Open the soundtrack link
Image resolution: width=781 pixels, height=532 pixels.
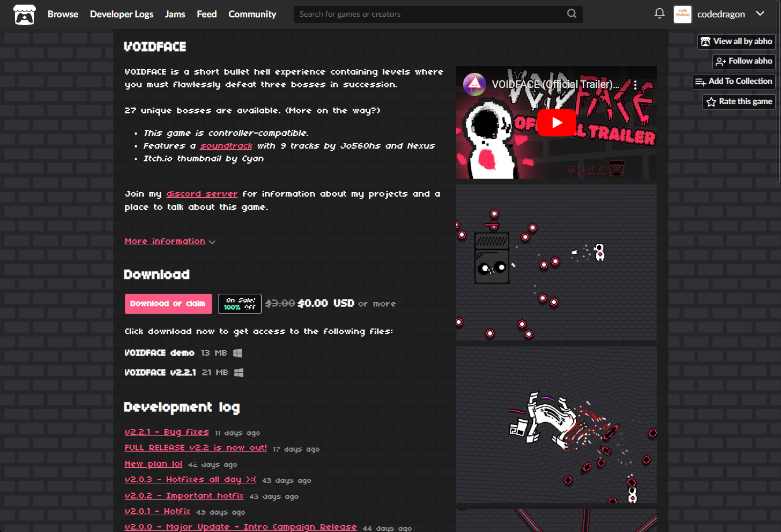(226, 146)
